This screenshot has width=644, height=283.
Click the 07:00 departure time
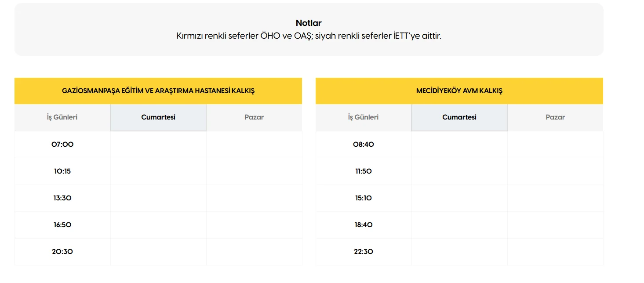62,144
